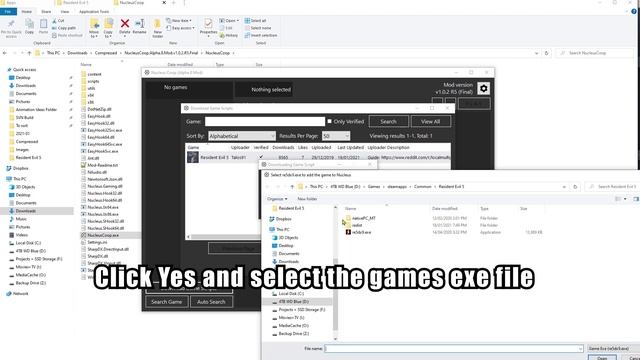Switch to the View ribbon tab
Image resolution: width=640 pixels, height=360 pixels.
point(64,11)
